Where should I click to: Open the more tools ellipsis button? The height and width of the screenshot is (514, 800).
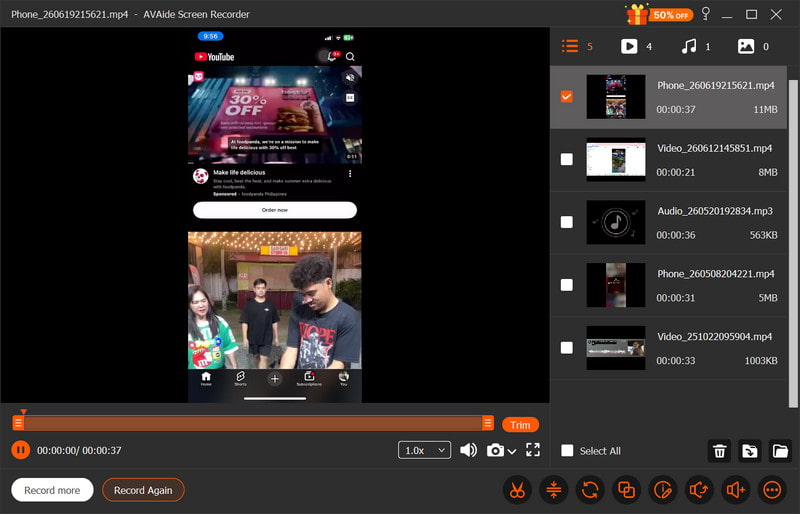772,491
